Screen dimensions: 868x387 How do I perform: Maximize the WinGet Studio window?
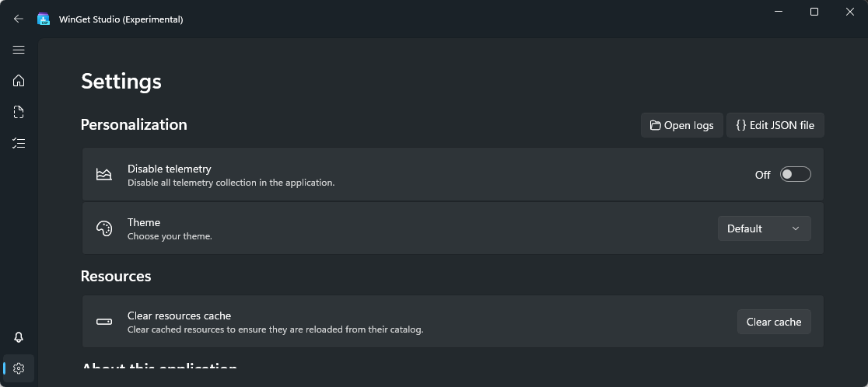point(814,12)
